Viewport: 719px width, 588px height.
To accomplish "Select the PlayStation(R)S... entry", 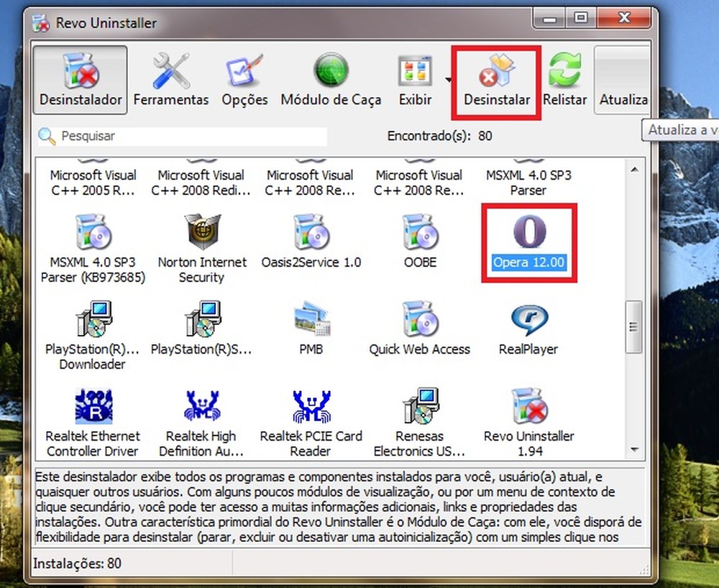I will point(202,329).
